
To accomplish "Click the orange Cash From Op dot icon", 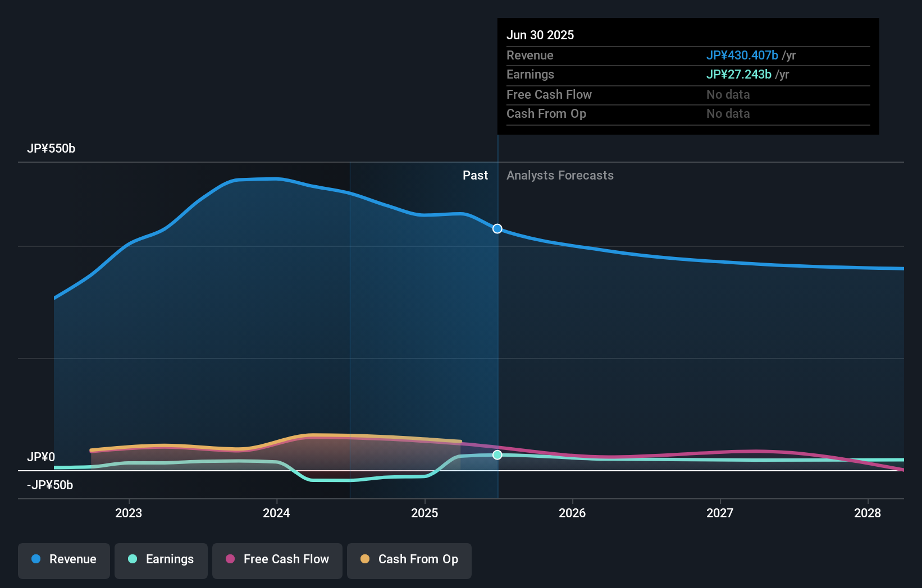I will point(365,559).
